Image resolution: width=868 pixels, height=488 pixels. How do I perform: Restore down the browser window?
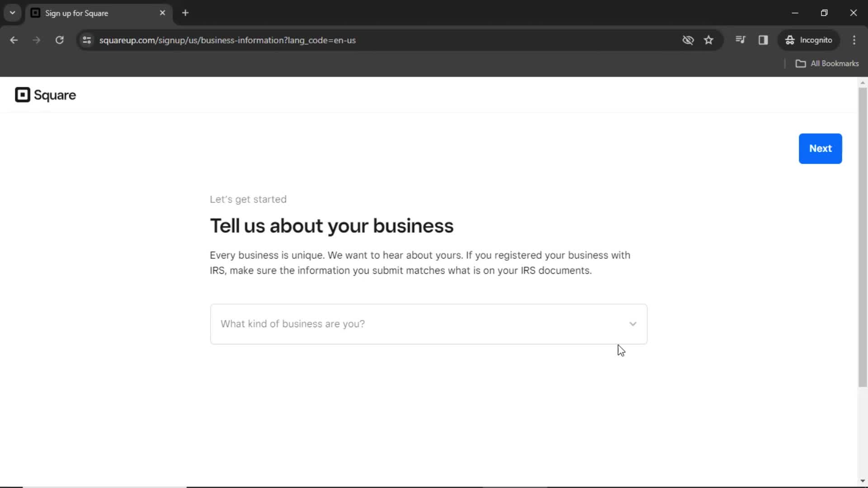click(x=824, y=13)
